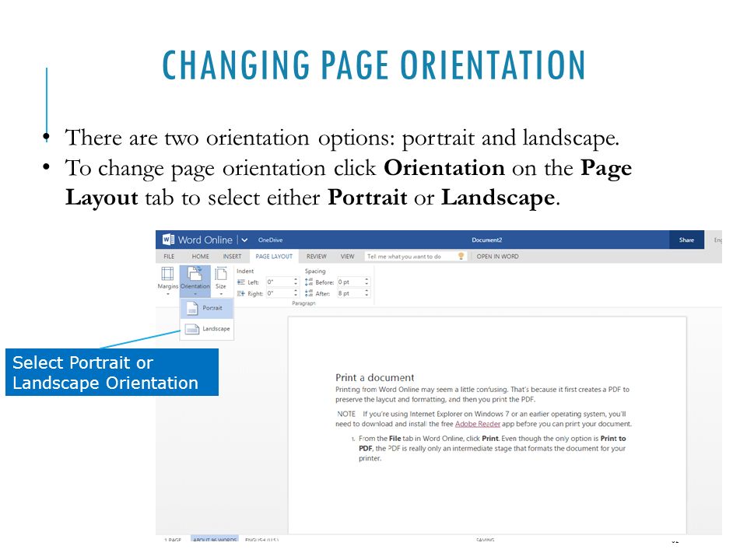The height and width of the screenshot is (560, 747).
Task: Click the Spacing Before icon
Action: [309, 282]
